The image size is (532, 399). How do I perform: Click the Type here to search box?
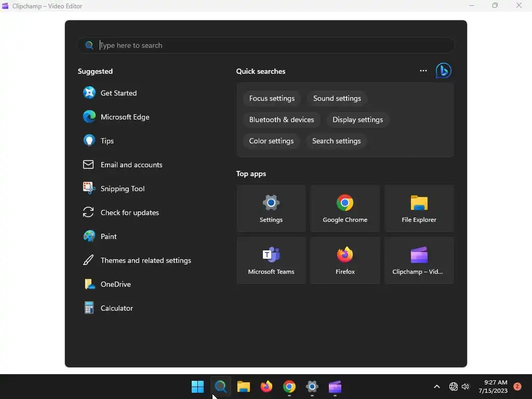click(266, 46)
